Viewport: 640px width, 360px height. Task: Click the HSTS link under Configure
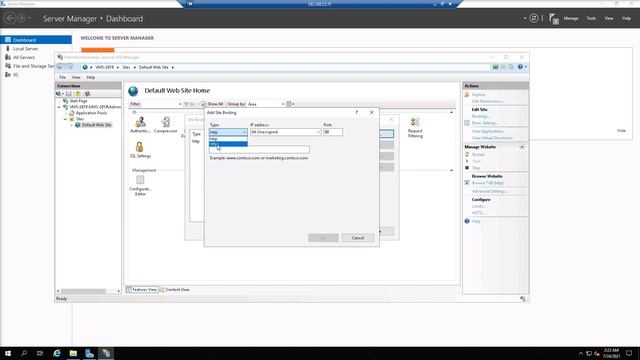tap(478, 213)
